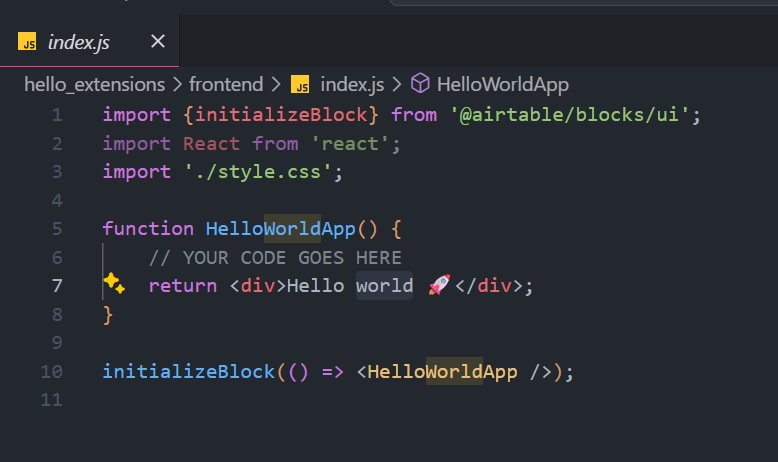Click HelloWorldApp in function declaration

coord(280,229)
